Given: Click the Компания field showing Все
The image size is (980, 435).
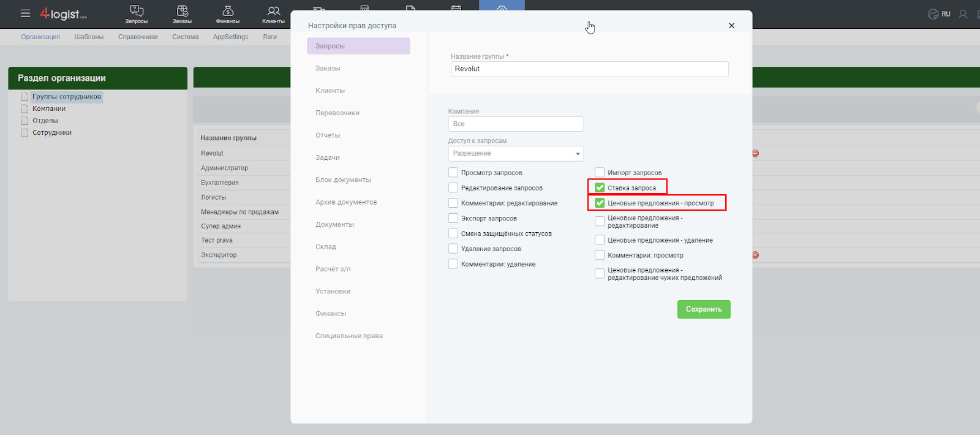Looking at the screenshot, I should coord(516,124).
